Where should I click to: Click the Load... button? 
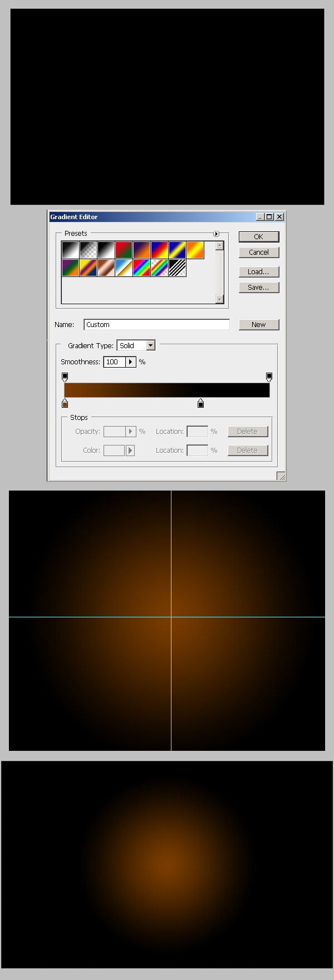[259, 271]
